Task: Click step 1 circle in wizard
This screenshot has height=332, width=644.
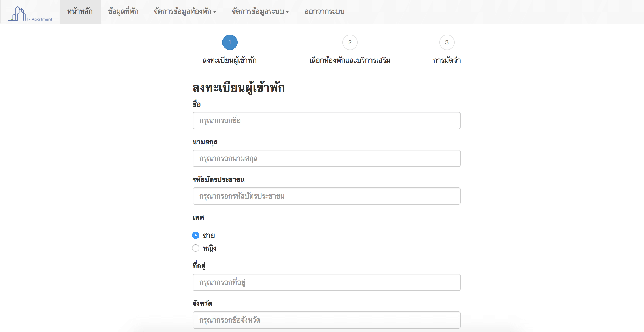Action: coord(230,42)
